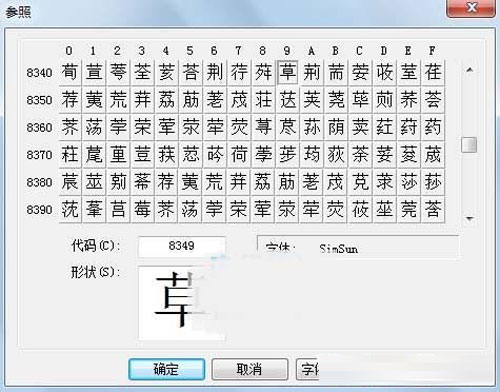Image resolution: width=500 pixels, height=392 pixels.
Task: Select character 荃 in row 8340 column 3
Action: coord(142,72)
